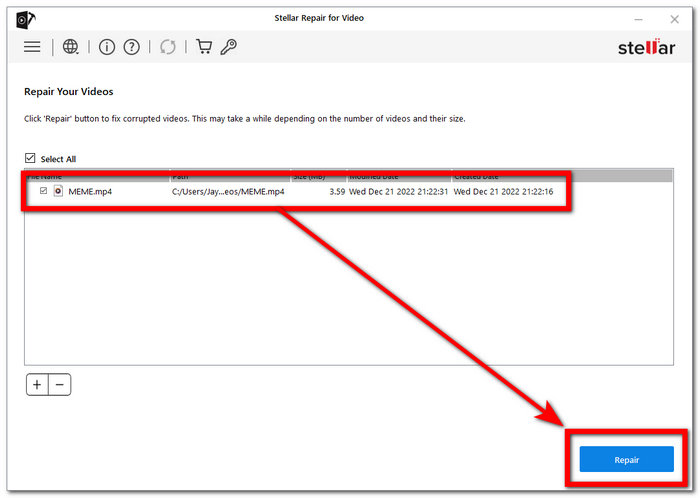
Task: Close the Stellar Repair for Video window
Action: (x=675, y=20)
